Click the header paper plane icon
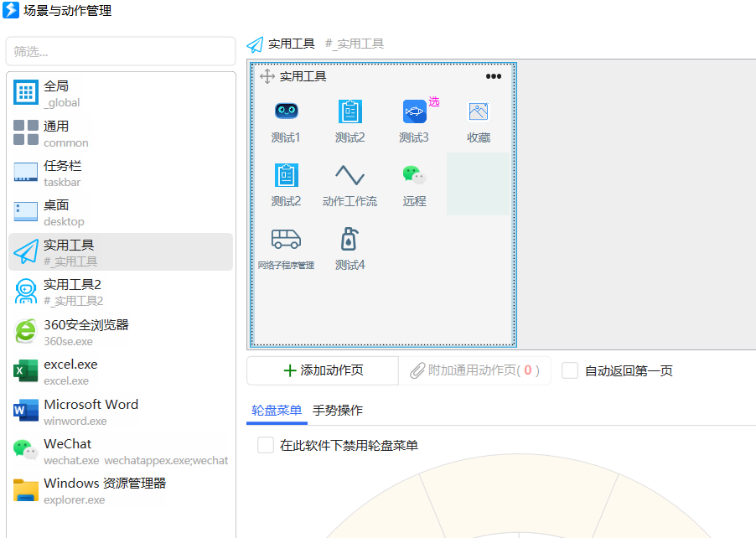This screenshot has height=538, width=756. coord(255,44)
